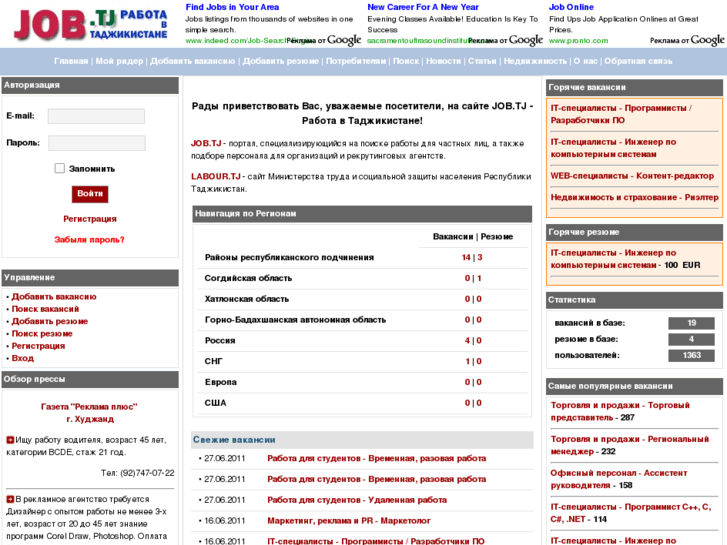Viewport: 727px width, 545px height.
Task: Open the Регистрация link under login form
Action: coord(90,219)
